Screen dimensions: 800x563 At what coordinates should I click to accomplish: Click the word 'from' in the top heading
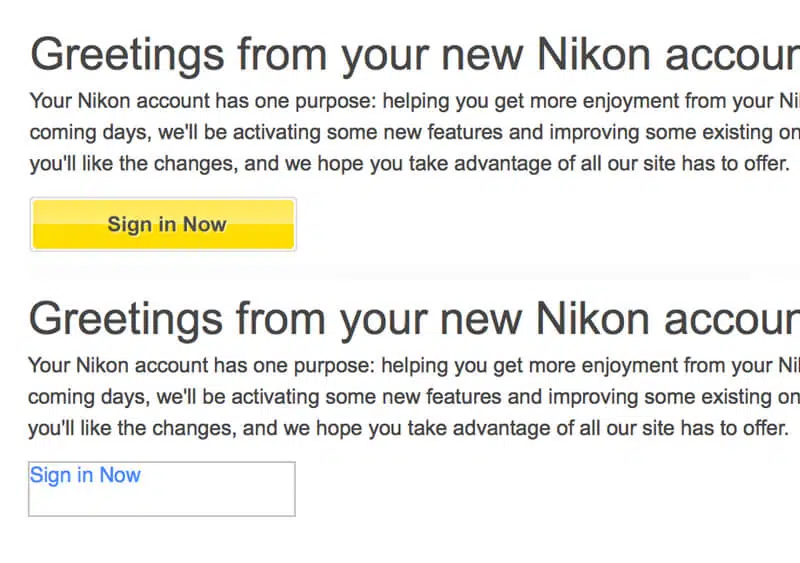(283, 54)
